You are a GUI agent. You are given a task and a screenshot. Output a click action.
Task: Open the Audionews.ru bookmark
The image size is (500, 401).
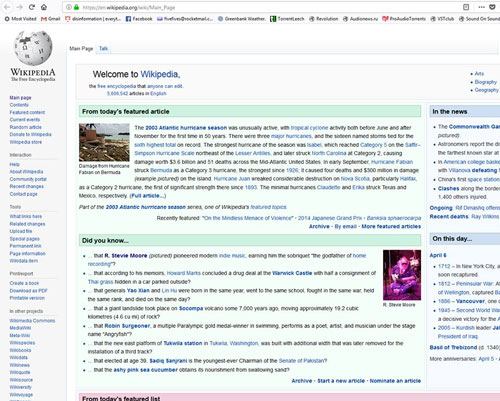360,19
